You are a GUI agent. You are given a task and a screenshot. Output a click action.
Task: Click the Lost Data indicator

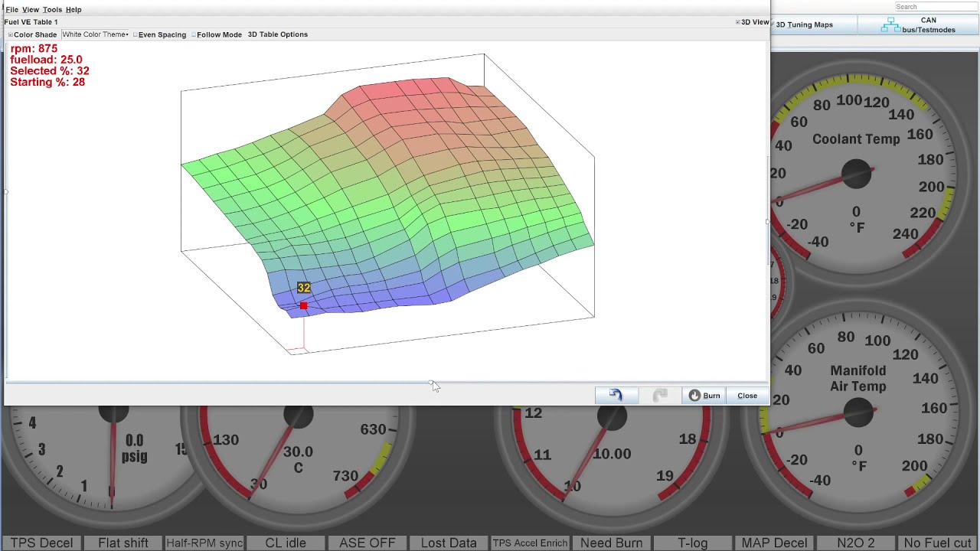point(449,543)
